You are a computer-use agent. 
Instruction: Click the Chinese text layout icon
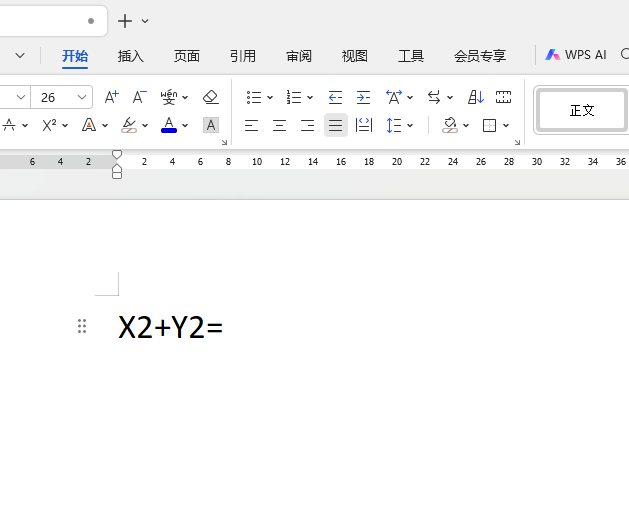pos(394,97)
